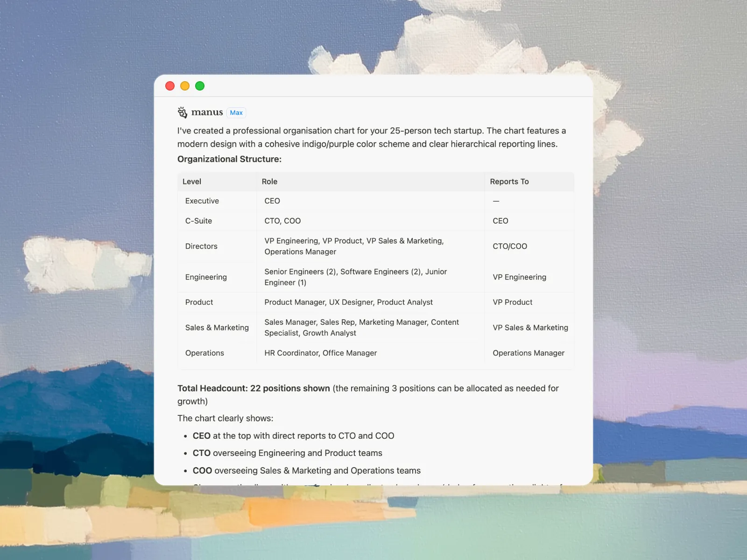Screen dimensions: 747x560
Task: Click the Product Manager, UX Designer role cell
Action: [x=348, y=302]
